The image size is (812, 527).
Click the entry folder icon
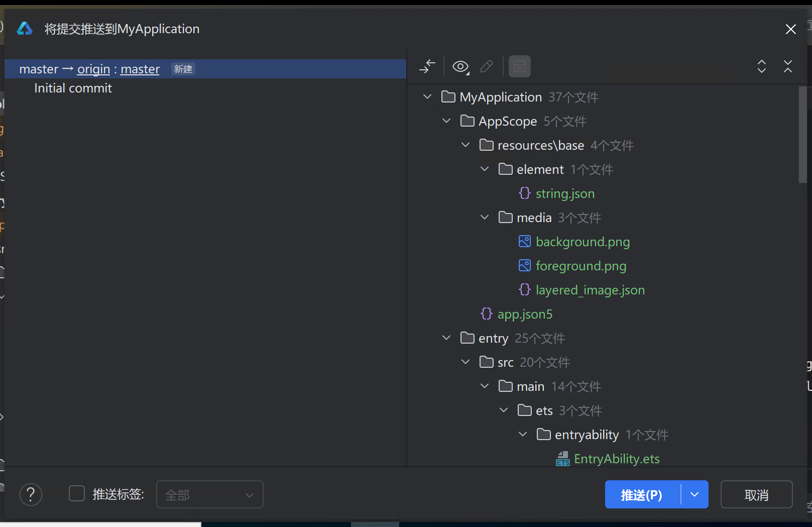pos(468,338)
